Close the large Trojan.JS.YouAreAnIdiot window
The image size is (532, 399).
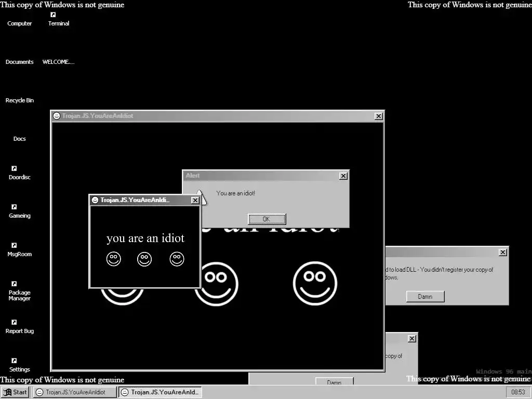(379, 116)
